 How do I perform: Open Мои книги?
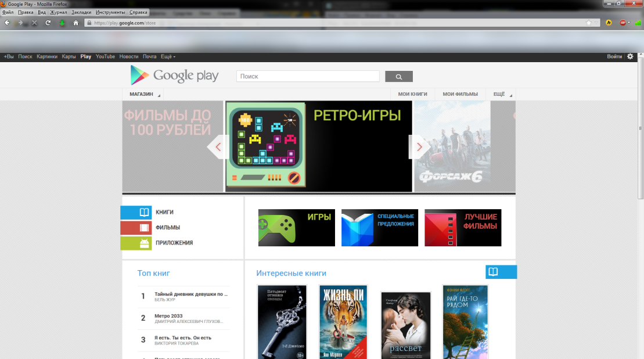click(412, 95)
